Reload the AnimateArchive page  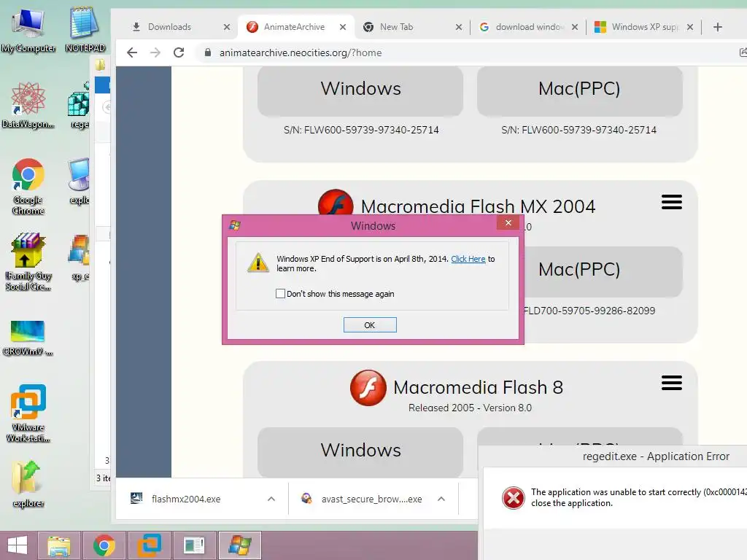coord(179,52)
